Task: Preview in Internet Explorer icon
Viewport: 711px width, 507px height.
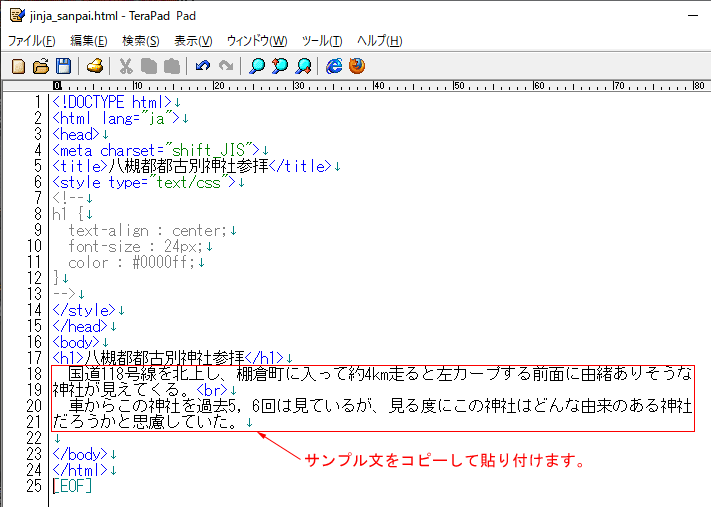Action: (334, 66)
